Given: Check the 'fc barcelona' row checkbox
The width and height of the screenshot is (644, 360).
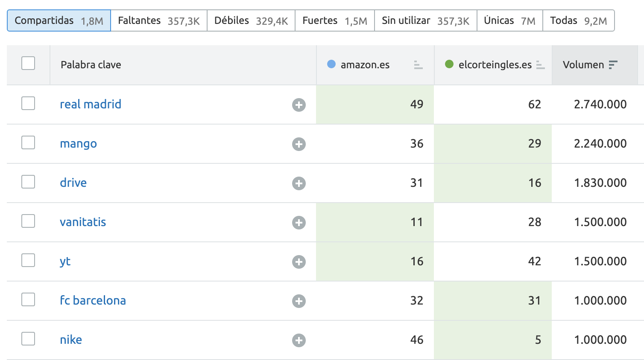Looking at the screenshot, I should 28,299.
